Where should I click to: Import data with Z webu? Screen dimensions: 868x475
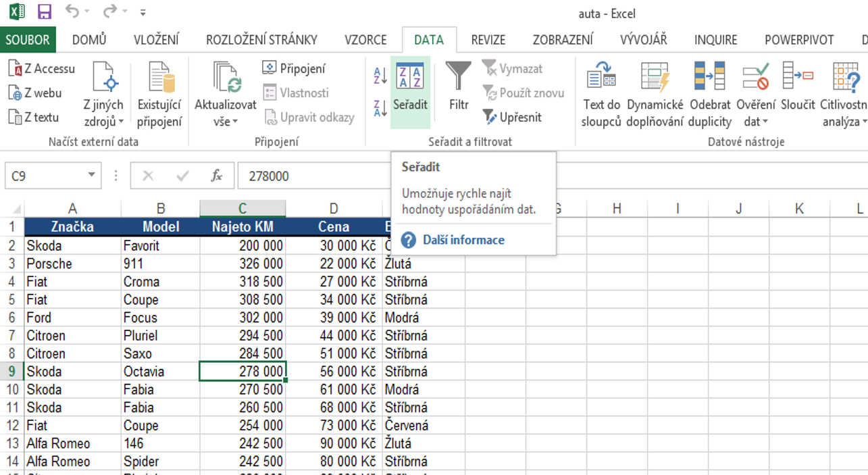[x=35, y=93]
